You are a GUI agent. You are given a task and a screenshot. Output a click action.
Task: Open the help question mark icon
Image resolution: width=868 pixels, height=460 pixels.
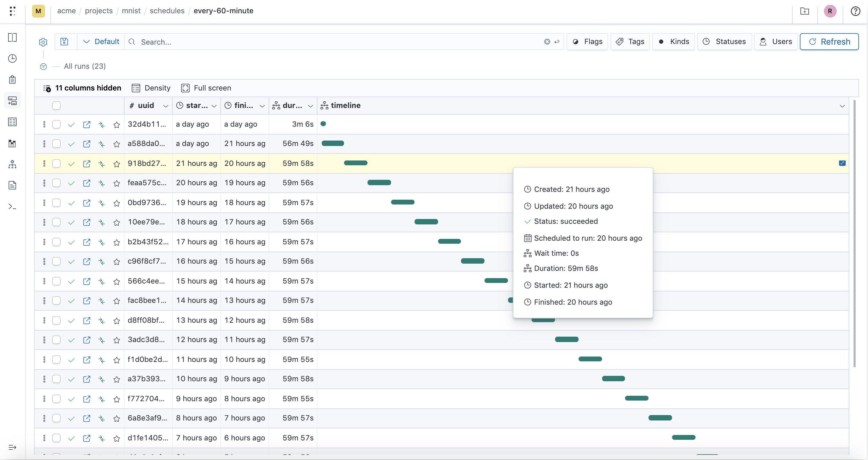[855, 11]
